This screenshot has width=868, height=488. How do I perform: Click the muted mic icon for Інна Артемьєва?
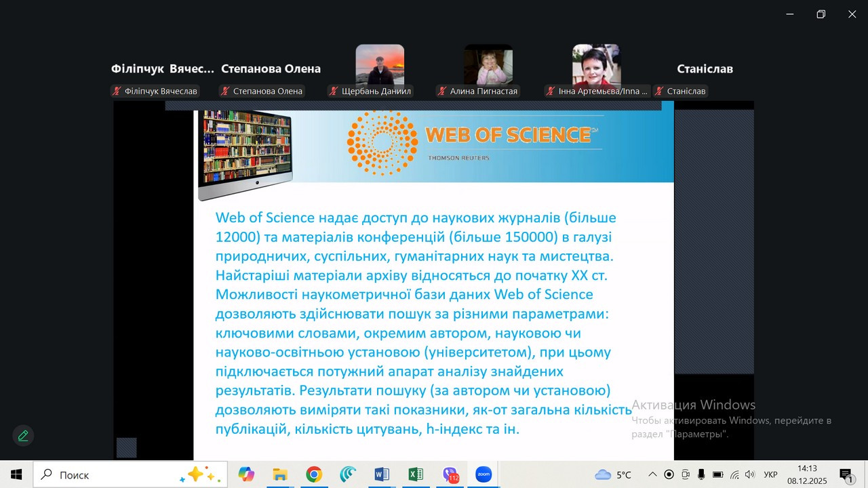pos(551,91)
